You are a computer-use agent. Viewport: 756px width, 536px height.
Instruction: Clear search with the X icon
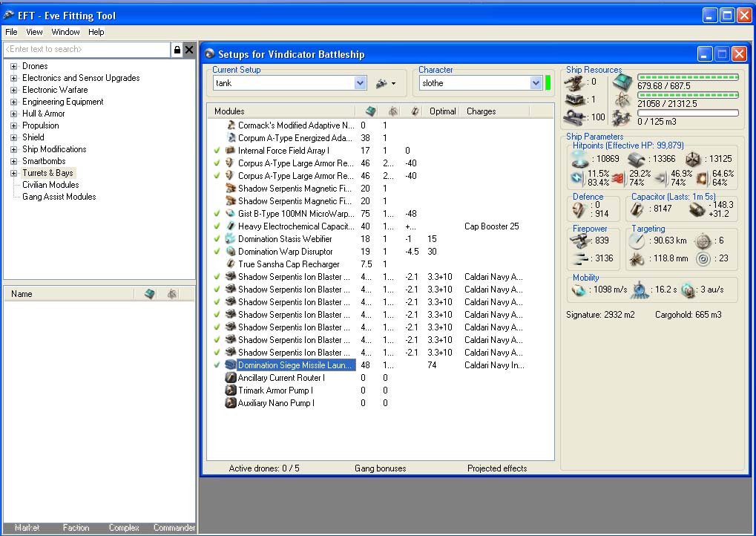[x=189, y=49]
